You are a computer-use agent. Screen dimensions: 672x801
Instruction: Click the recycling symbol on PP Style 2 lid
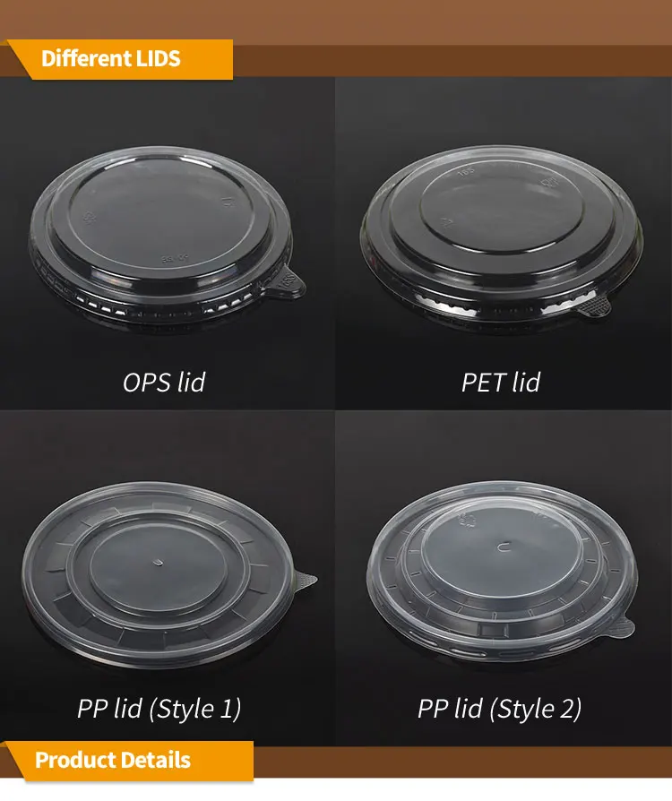pos(464,521)
